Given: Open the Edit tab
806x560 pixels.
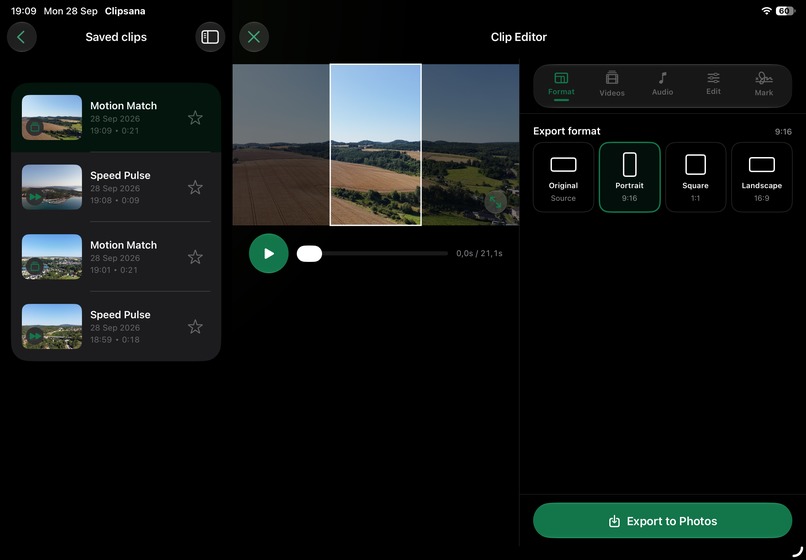Looking at the screenshot, I should pos(713,85).
